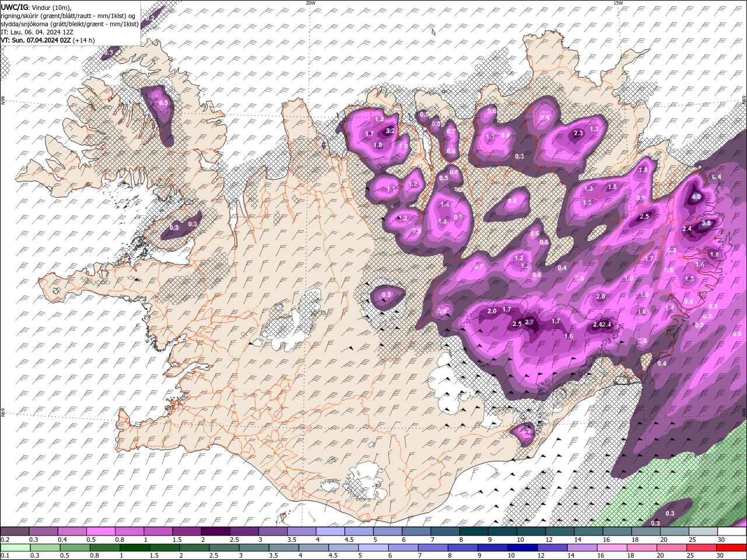Click the 0.1 tick label of the green legend

(x=5, y=556)
